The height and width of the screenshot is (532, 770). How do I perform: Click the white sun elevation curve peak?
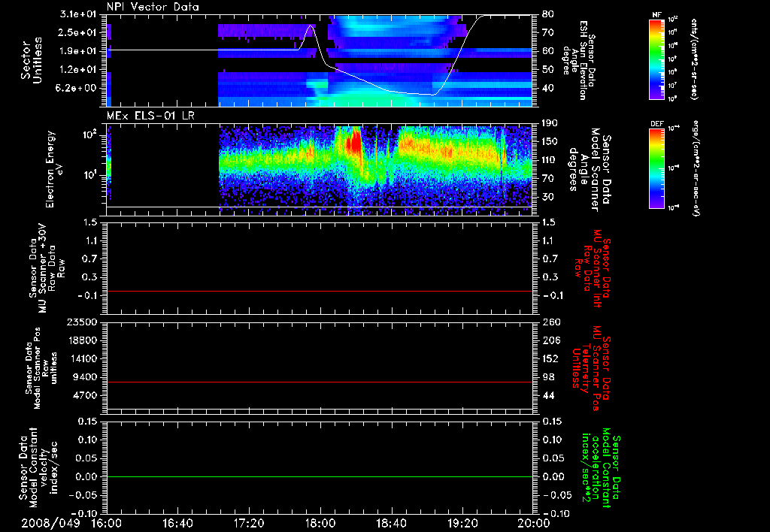(311, 26)
